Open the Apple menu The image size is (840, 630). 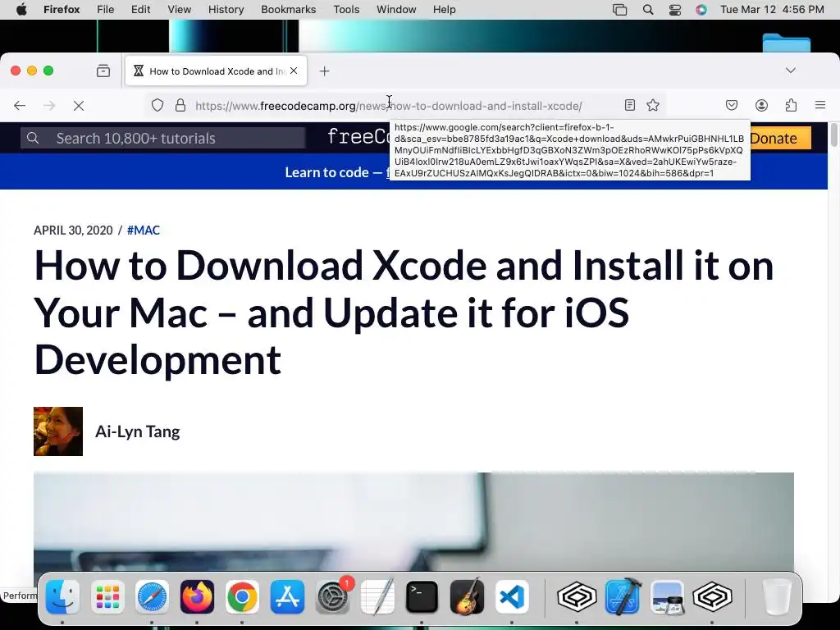(x=21, y=9)
